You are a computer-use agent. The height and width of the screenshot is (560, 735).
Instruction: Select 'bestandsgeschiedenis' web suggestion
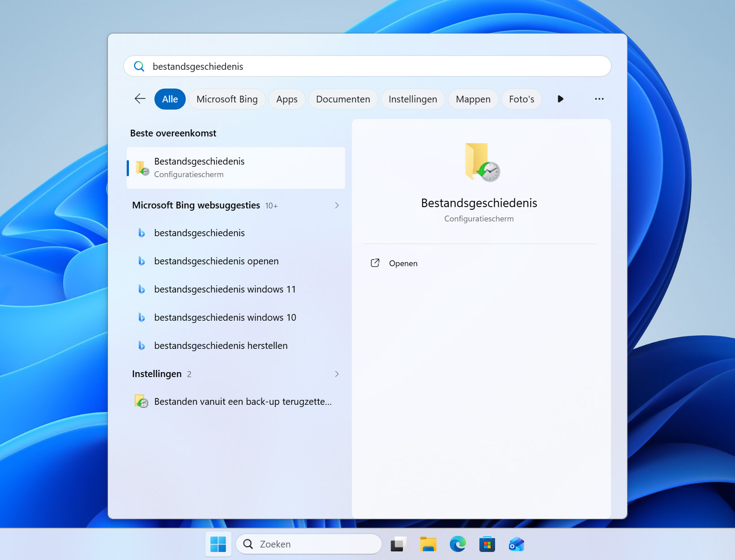click(236, 233)
